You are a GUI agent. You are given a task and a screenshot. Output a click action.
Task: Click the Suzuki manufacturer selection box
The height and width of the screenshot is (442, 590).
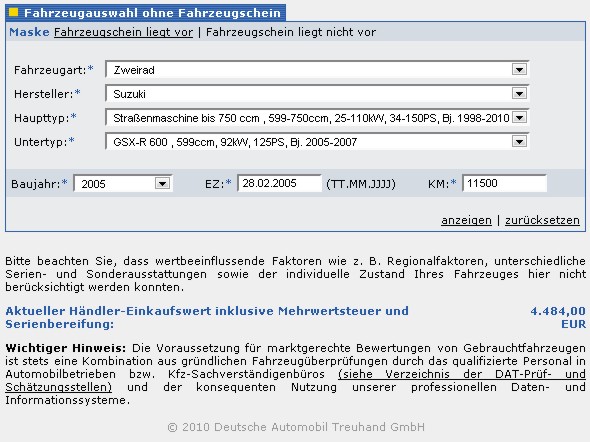click(x=317, y=93)
